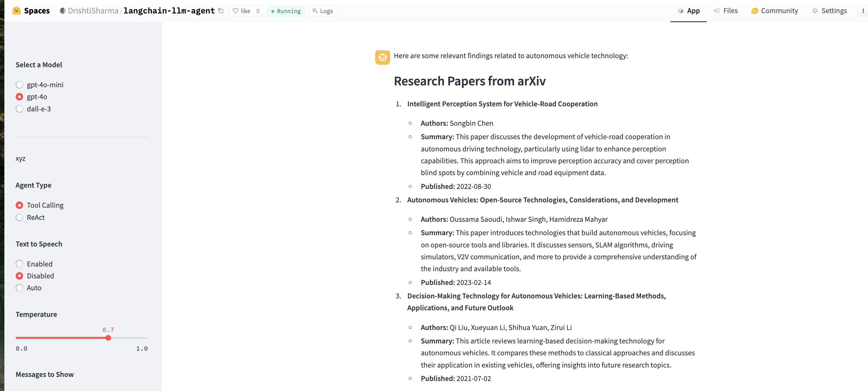Screen dimensions: 868x391
Task: Open DrishtiSharma profile avatar
Action: pyautogui.click(x=62, y=11)
